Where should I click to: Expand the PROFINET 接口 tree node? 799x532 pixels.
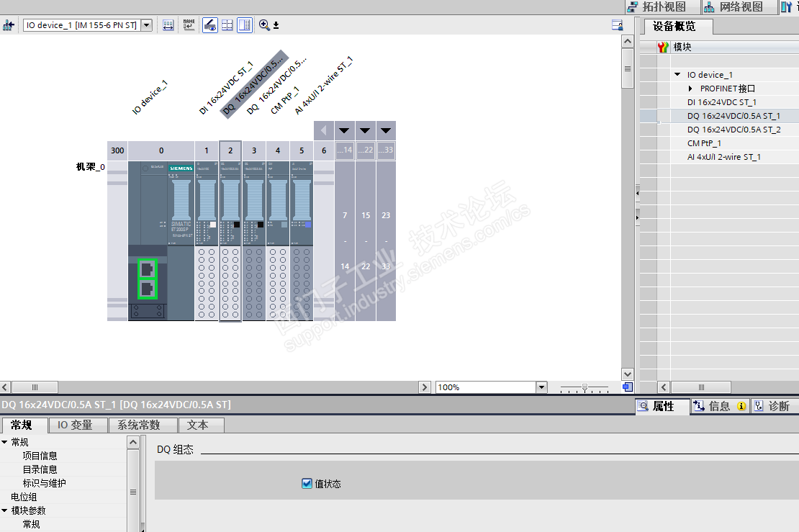(x=690, y=89)
